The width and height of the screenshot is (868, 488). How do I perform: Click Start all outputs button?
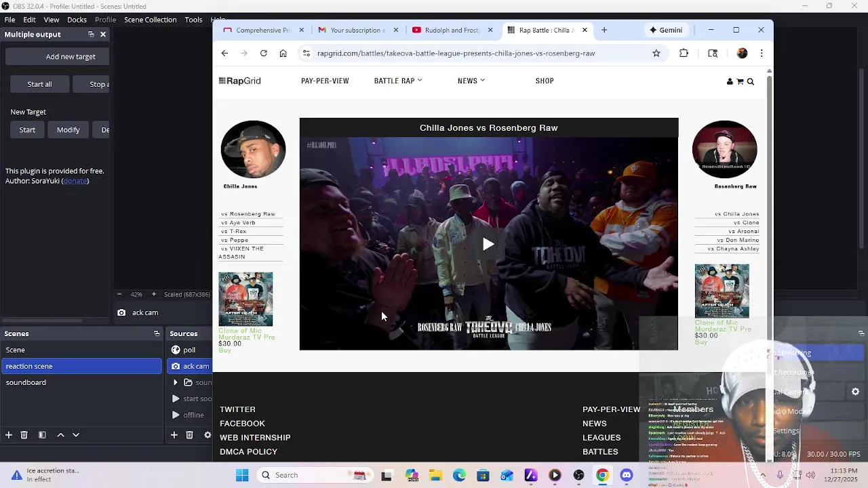point(39,84)
